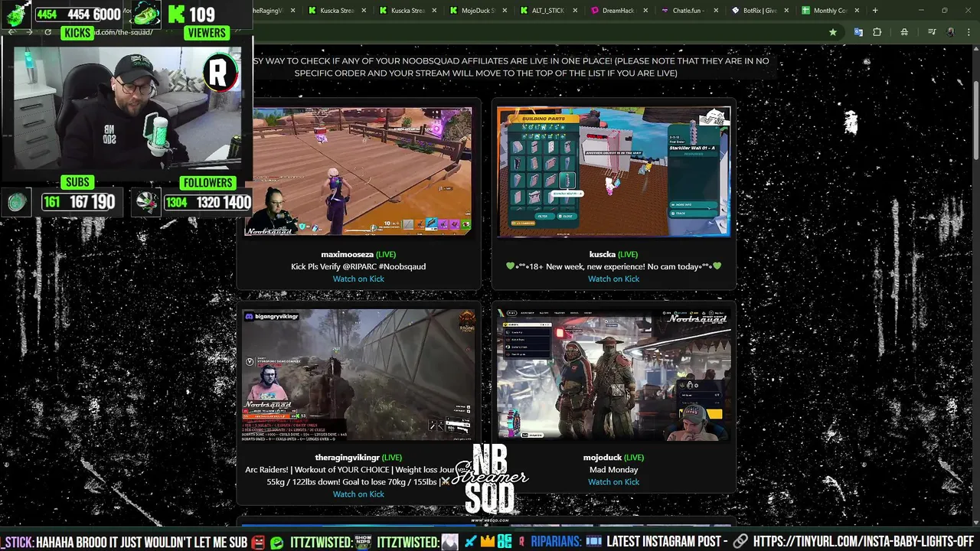This screenshot has height=551, width=980.
Task: Click the 'LATEST INSTAGRAM POST' ticker text
Action: tap(667, 542)
